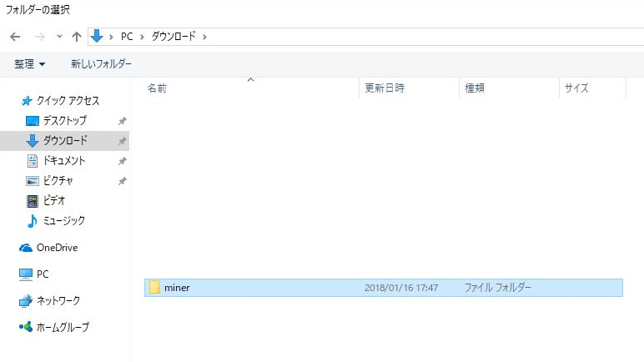This screenshot has height=362, width=644.
Task: Open recent locations dropdown chevron
Action: [59, 37]
